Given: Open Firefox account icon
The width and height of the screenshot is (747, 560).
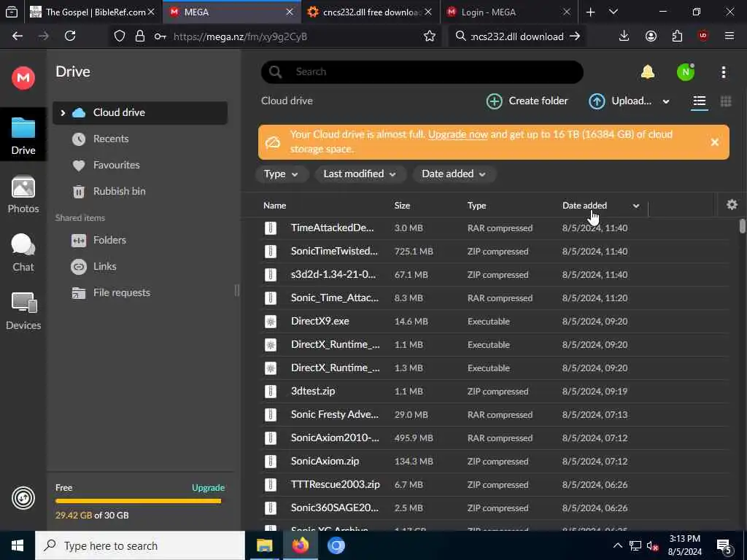Looking at the screenshot, I should pyautogui.click(x=651, y=36).
